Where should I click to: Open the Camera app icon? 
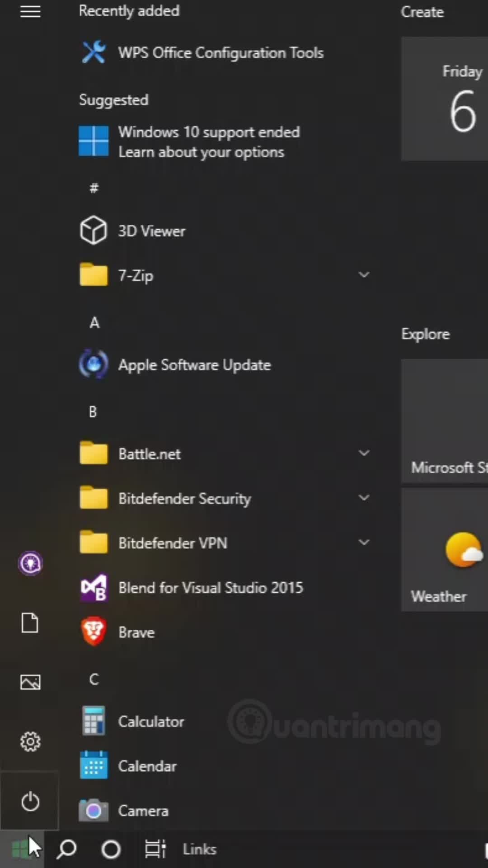click(94, 810)
